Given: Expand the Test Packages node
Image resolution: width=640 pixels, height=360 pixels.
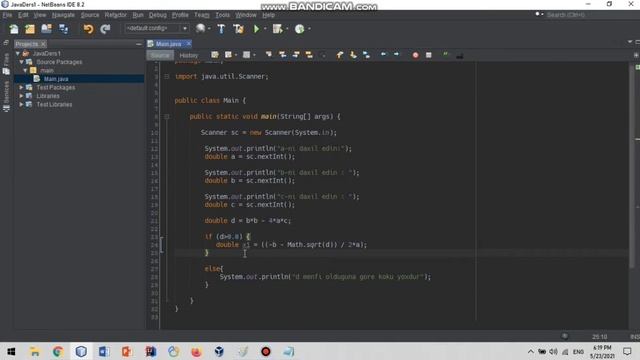Looking at the screenshot, I should click(x=21, y=87).
